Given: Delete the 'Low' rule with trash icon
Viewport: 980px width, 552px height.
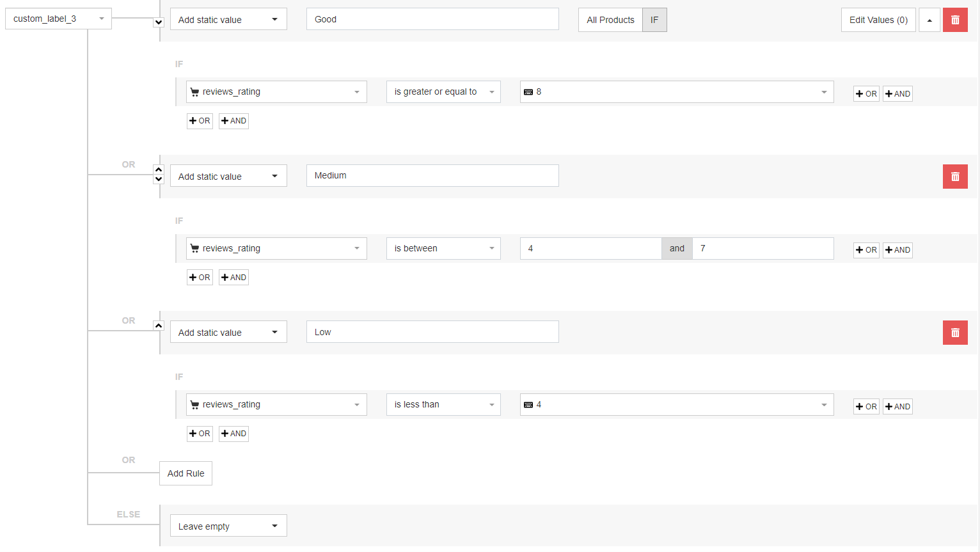Looking at the screenshot, I should 954,333.
